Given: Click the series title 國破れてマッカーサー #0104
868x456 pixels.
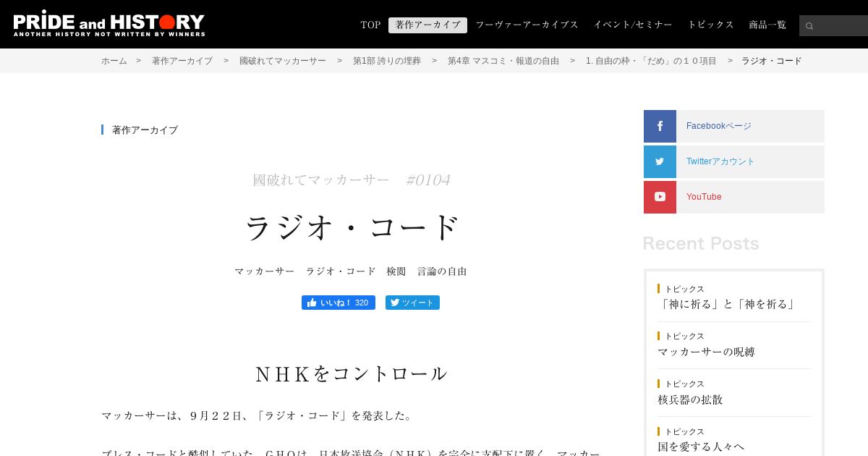Looking at the screenshot, I should 352,180.
